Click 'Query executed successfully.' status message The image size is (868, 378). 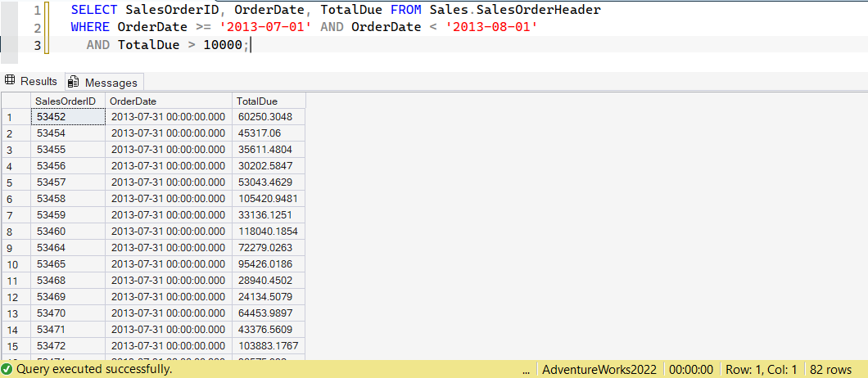tap(94, 369)
